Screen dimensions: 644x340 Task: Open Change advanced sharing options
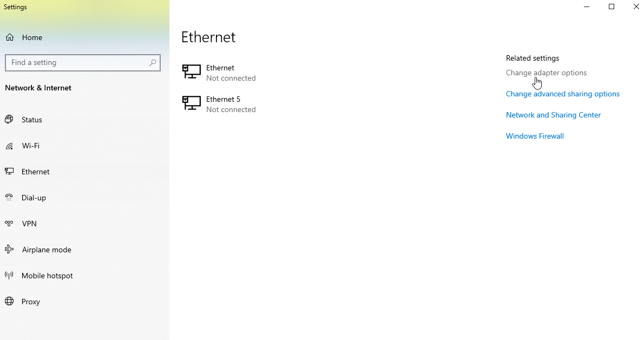point(562,94)
